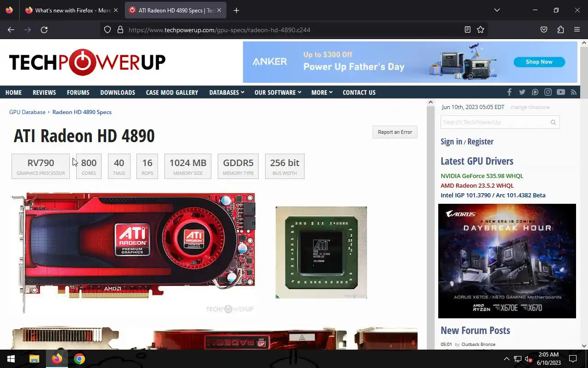
Task: Open Case Mod Gallery
Action: tap(172, 92)
